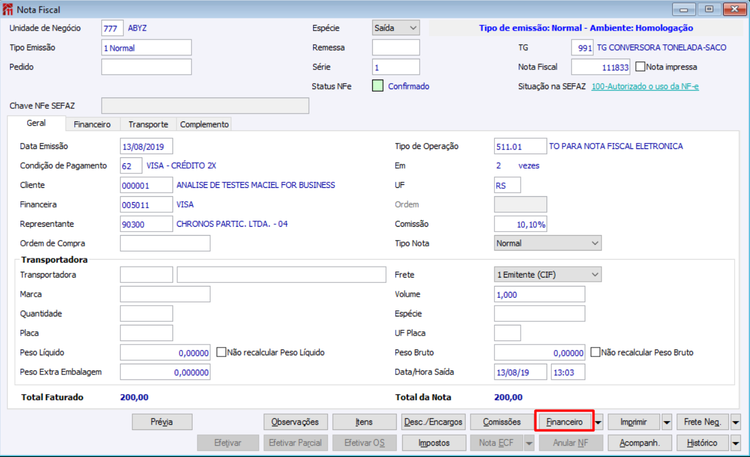Expand the arrow next to Imprimir button
Image resolution: width=750 pixels, height=457 pixels.
(x=667, y=422)
